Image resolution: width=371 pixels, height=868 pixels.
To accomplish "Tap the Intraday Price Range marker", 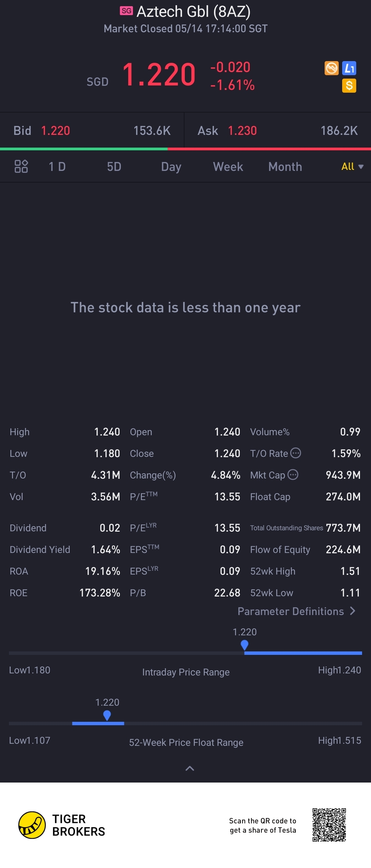I will pos(245,645).
